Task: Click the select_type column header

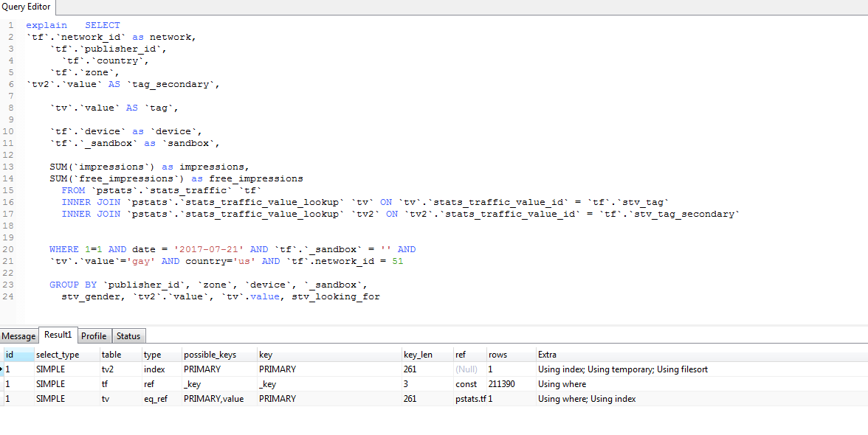Action: (58, 355)
